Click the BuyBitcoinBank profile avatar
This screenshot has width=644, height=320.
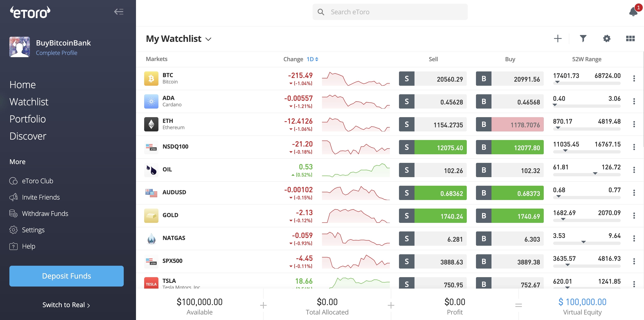[20, 47]
